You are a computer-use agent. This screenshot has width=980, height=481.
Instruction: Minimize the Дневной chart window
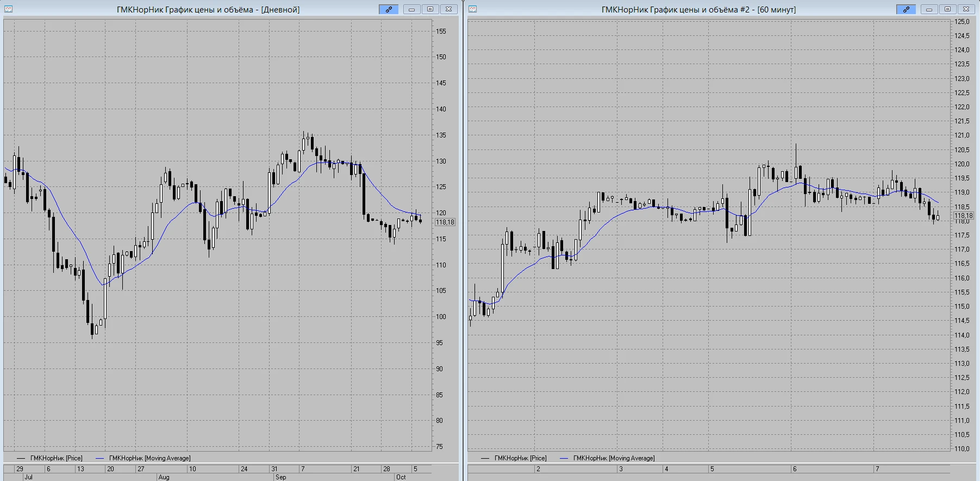(x=411, y=9)
